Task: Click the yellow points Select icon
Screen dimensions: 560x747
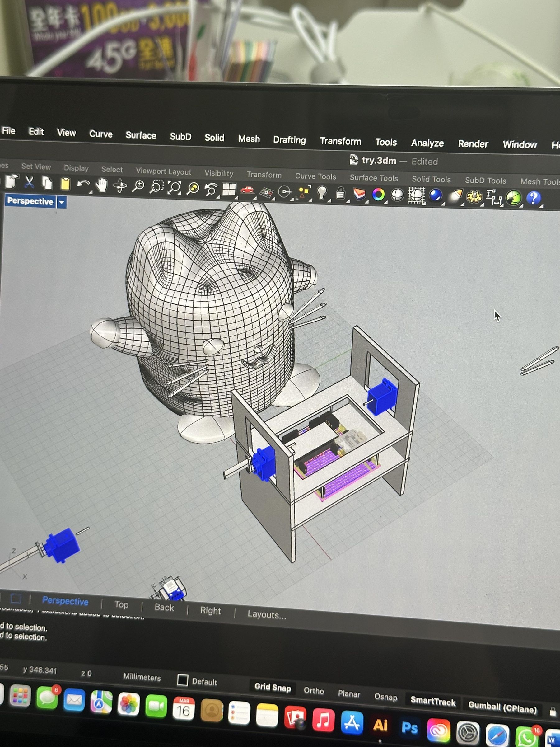Action: (303, 193)
